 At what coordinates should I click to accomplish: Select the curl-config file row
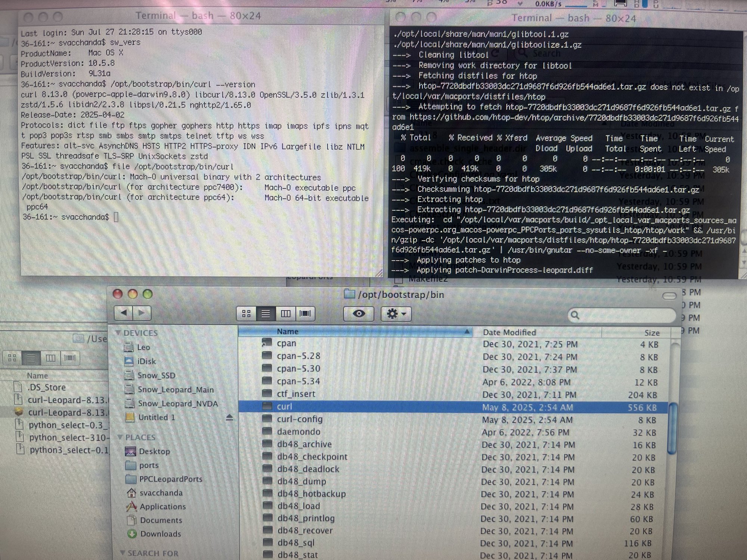click(300, 419)
